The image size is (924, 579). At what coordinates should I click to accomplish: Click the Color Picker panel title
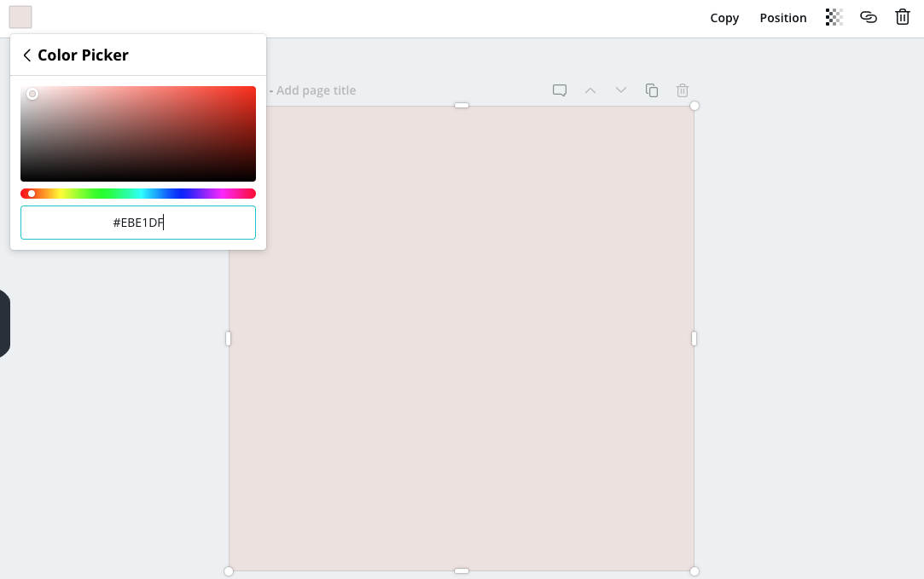[83, 55]
